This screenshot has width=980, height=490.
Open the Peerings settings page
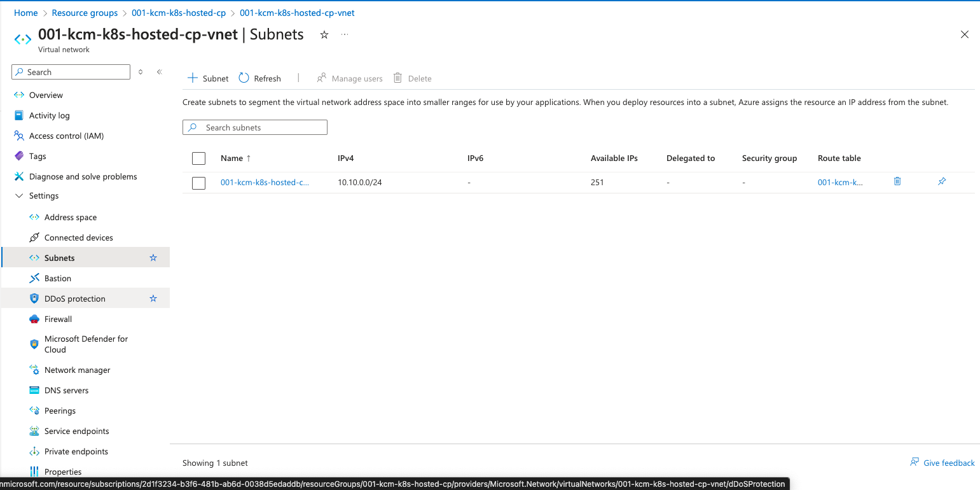click(60, 410)
